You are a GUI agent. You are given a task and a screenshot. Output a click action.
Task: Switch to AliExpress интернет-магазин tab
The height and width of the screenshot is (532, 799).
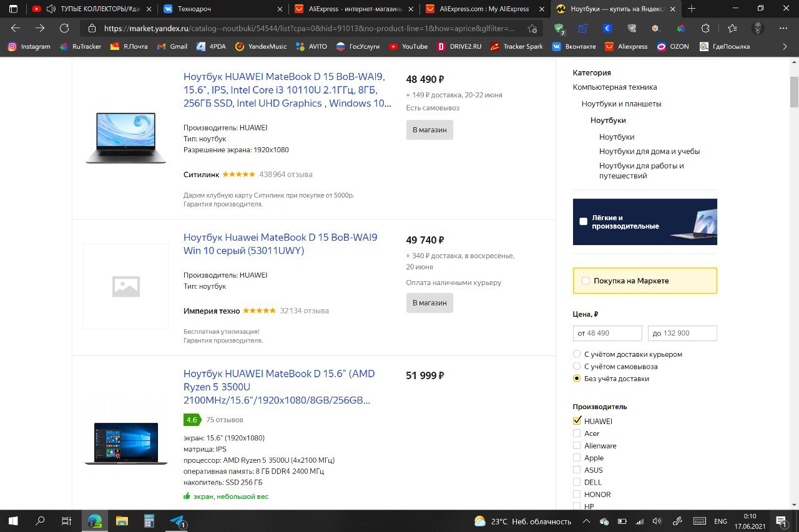[x=353, y=9]
